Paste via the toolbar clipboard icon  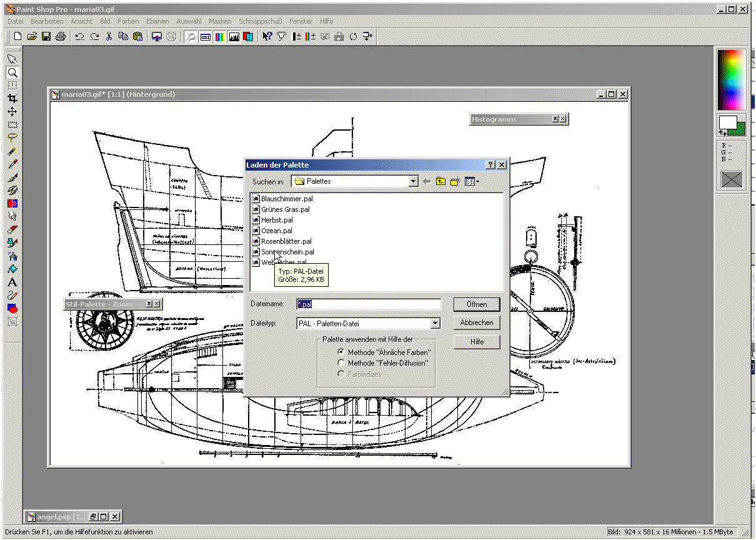[x=137, y=36]
